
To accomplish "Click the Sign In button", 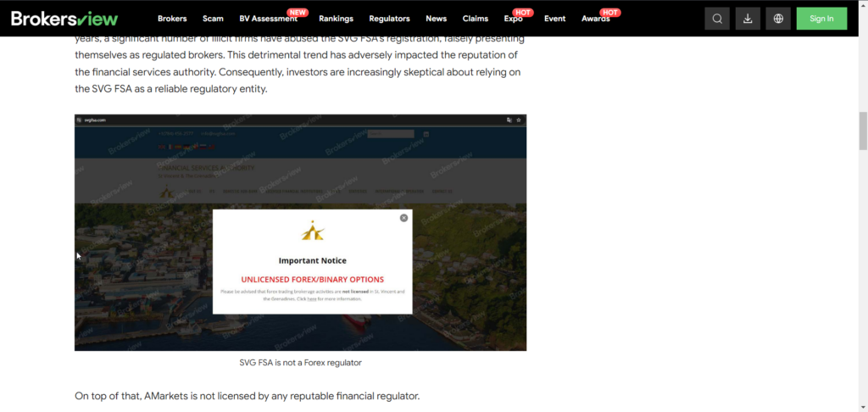I will click(x=821, y=19).
